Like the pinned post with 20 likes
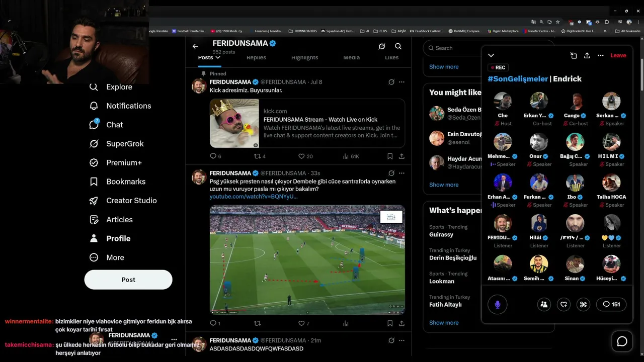Viewport: 644px width, 362px height. pyautogui.click(x=305, y=156)
